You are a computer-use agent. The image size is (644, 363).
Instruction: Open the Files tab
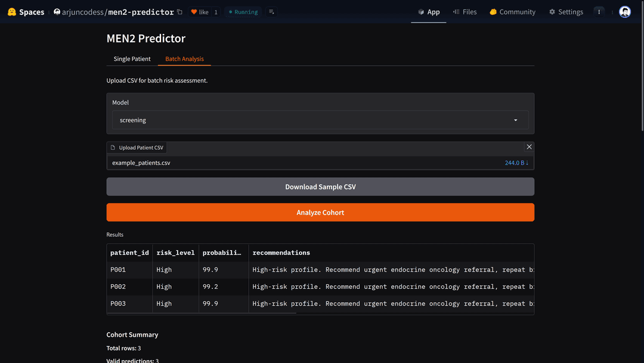tap(465, 11)
